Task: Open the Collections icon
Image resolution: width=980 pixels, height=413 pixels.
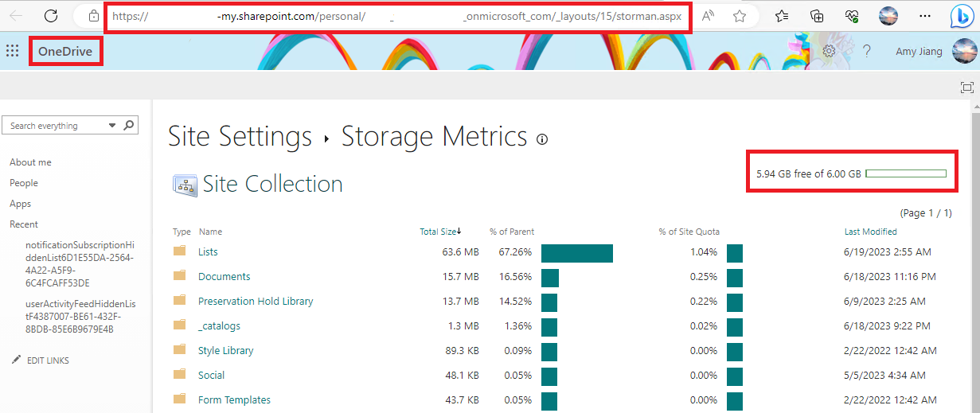Action: 817,15
